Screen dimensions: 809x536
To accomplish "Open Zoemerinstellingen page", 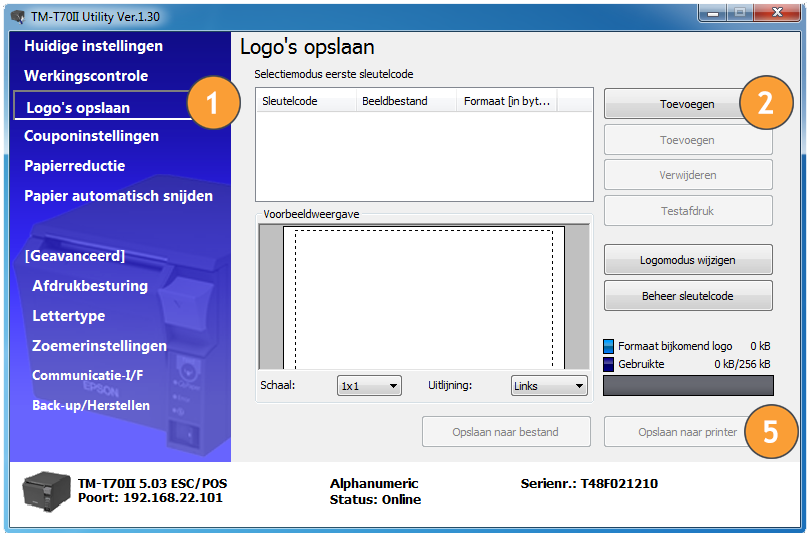I will click(99, 346).
